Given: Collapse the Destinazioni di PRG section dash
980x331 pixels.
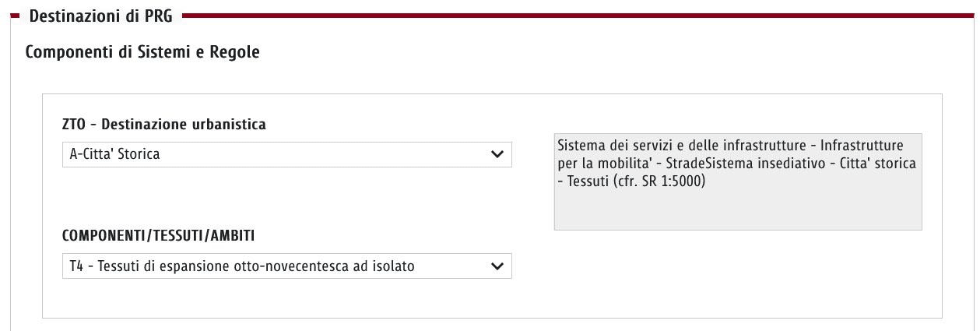Looking at the screenshot, I should [x=14, y=16].
